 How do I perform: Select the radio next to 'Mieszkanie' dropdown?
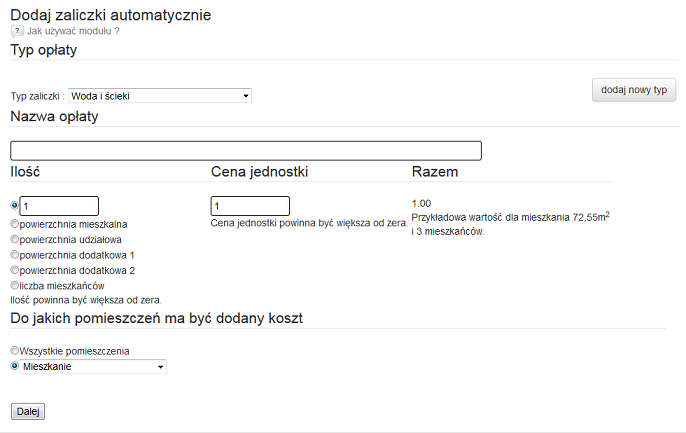pyautogui.click(x=14, y=366)
